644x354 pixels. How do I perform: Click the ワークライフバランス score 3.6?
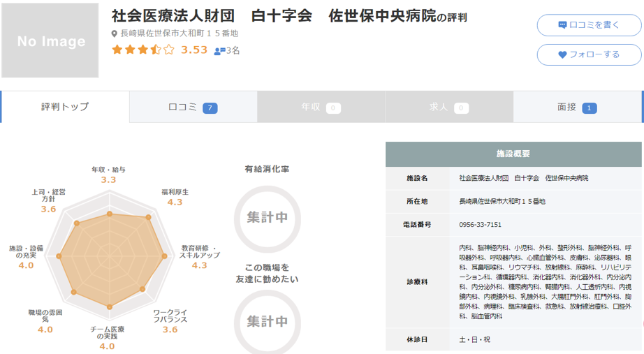coord(170,330)
